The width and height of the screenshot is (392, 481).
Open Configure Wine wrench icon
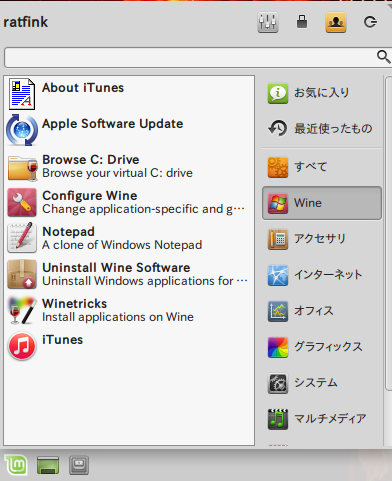[22, 202]
